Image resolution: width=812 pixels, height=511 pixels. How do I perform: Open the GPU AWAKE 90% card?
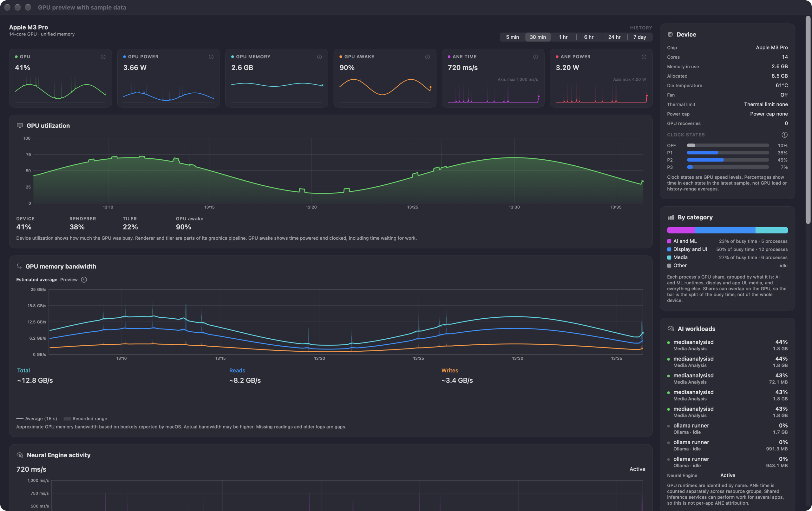point(385,78)
